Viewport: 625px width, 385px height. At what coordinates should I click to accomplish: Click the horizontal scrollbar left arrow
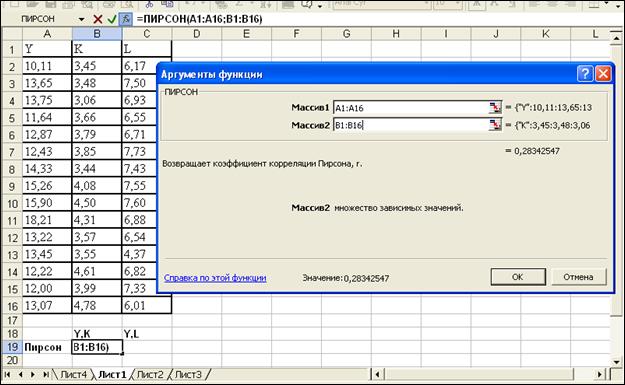(x=377, y=375)
